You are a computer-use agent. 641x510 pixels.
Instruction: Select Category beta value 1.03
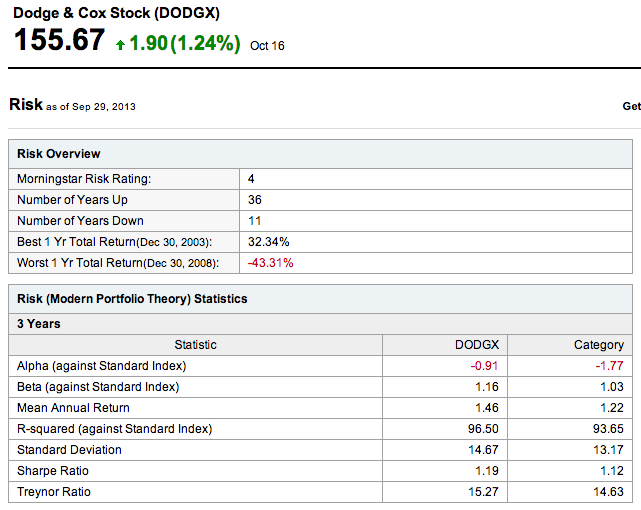(x=612, y=387)
